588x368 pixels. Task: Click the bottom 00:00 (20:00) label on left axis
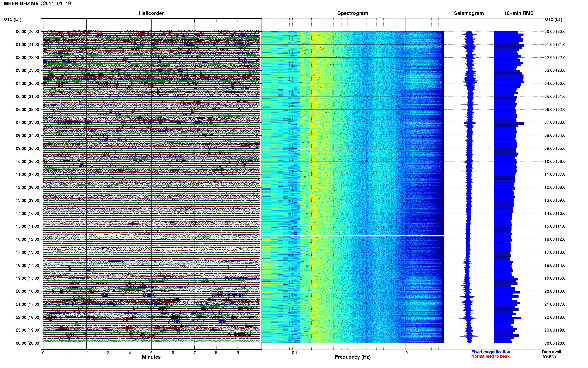(x=28, y=343)
